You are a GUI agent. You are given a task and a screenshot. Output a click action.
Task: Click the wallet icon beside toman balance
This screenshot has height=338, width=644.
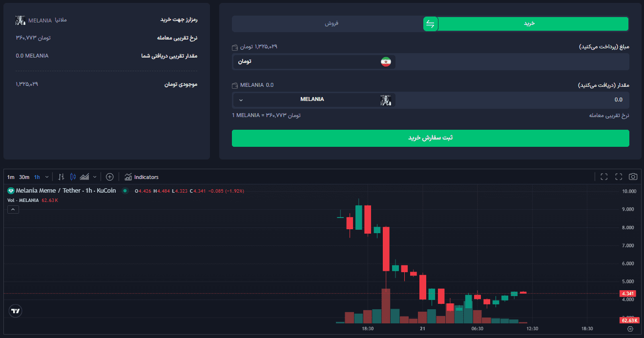coord(235,47)
